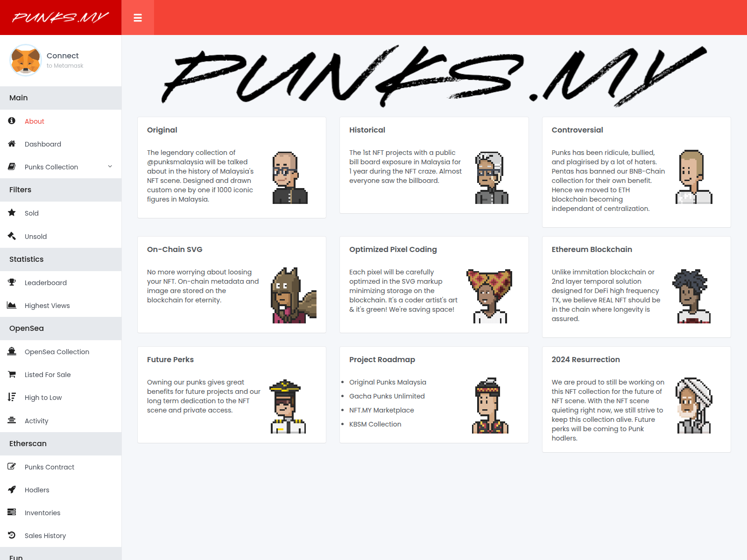Click the 'Ethereum Blockchain' card heading

click(x=592, y=249)
